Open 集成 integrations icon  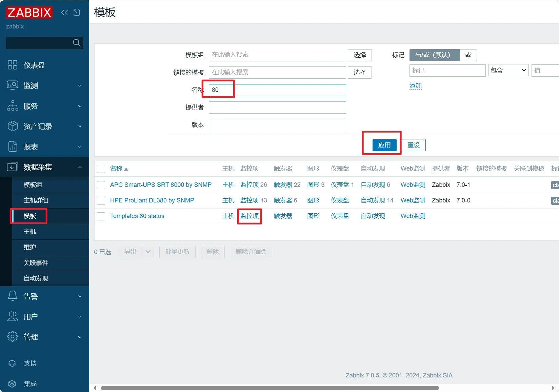(x=12, y=384)
